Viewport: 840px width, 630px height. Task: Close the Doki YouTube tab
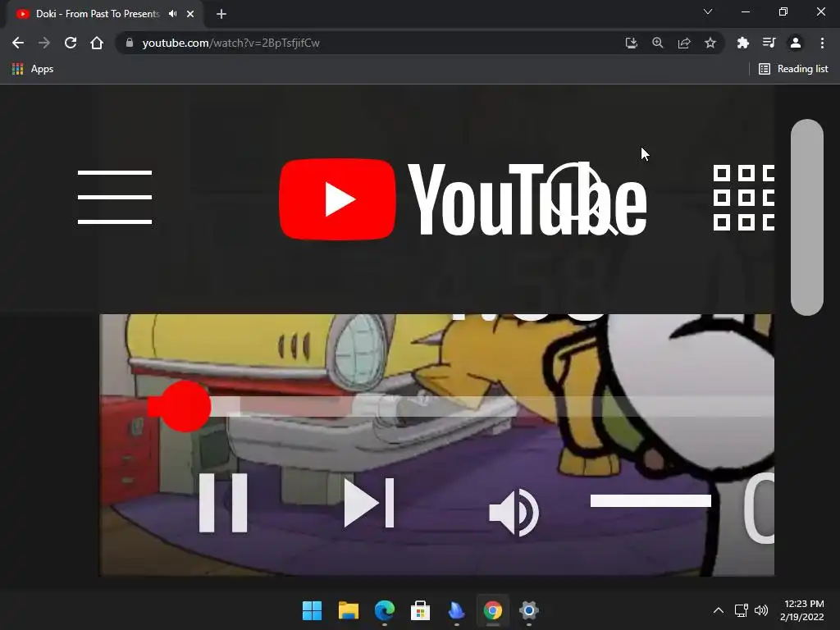point(190,14)
